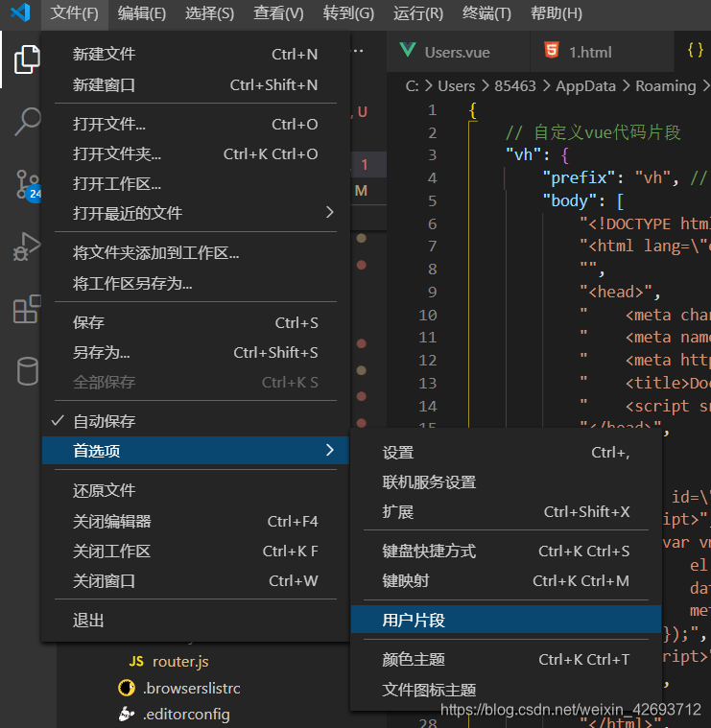The width and height of the screenshot is (711, 728).
Task: Choose 关闭编辑器 menu entry
Action: 196,522
